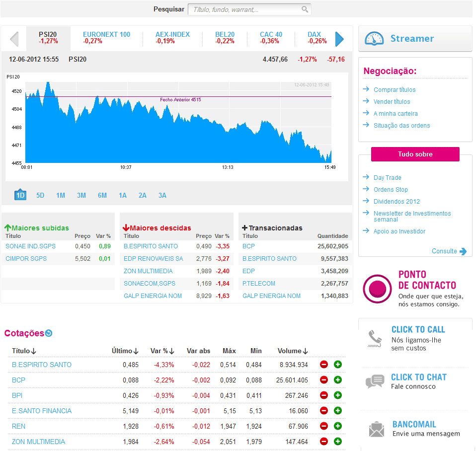Image resolution: width=476 pixels, height=451 pixels.
Task: Click green plus icon for E.SANTO FINANCIA
Action: coord(337,411)
